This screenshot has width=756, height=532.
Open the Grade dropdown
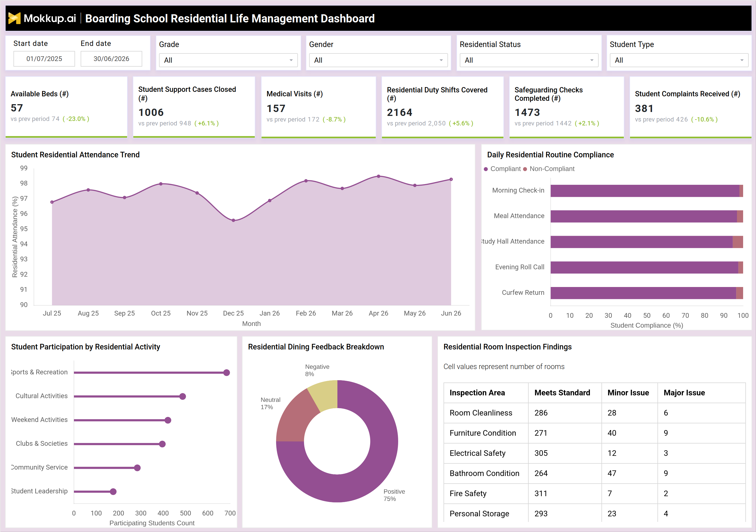pos(228,60)
